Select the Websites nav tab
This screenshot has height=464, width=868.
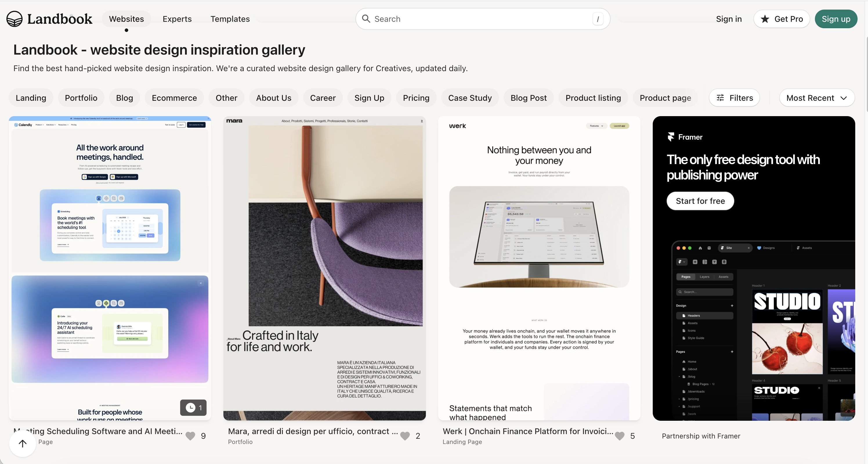click(126, 19)
